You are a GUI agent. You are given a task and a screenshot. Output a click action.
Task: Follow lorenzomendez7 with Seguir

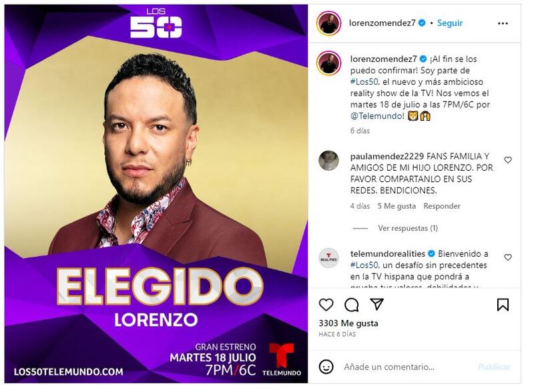[450, 23]
